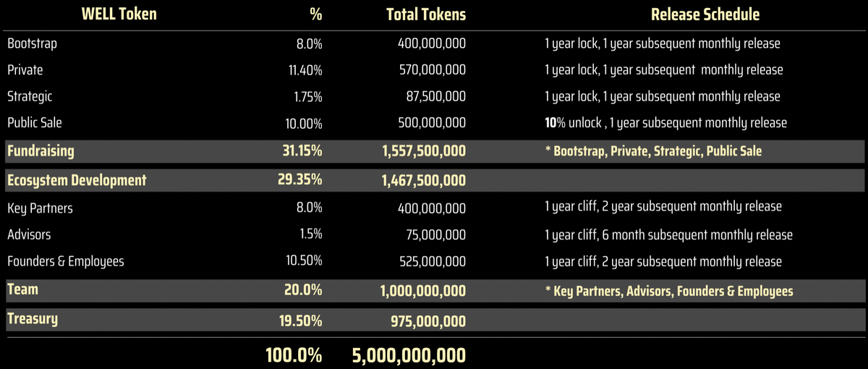Click the Ecosystem Development row label
The width and height of the screenshot is (868, 369).
tap(77, 180)
